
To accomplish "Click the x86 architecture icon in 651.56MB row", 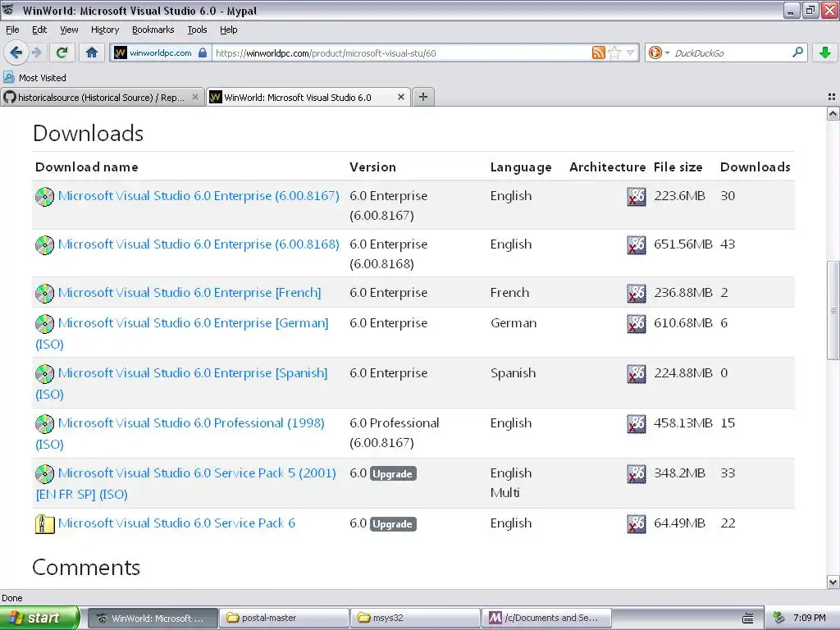I will (x=637, y=245).
